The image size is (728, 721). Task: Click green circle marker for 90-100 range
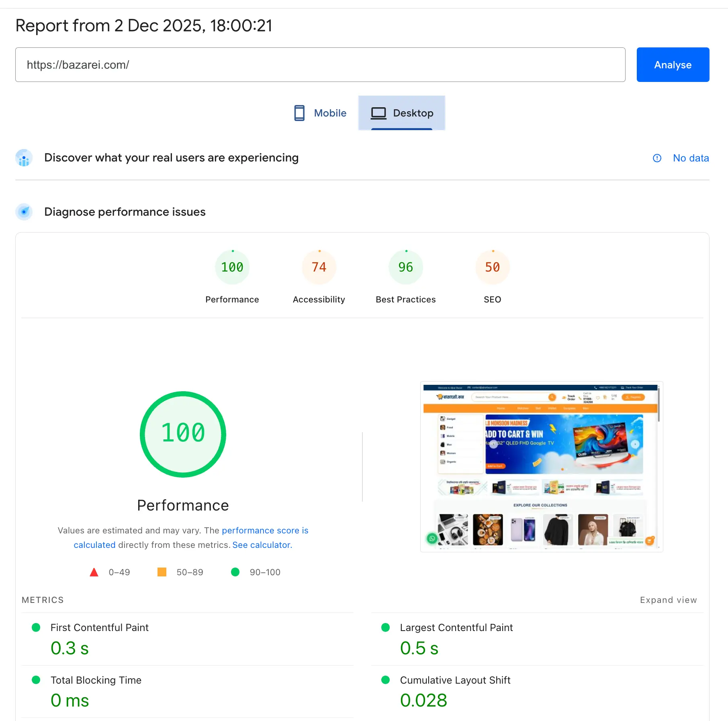[235, 572]
